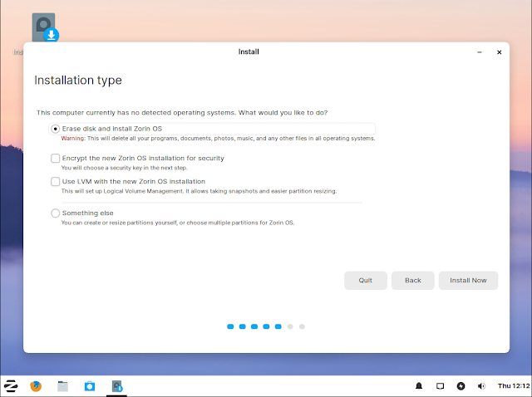Open the power status tray icon
Screen dimensions: 532x397
(x=461, y=386)
